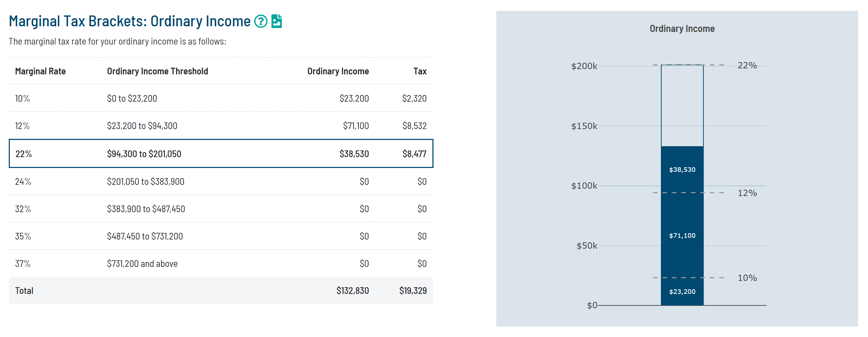Sort by the Marginal Rate column header
Image resolution: width=868 pixels, height=337 pixels.
coord(40,71)
